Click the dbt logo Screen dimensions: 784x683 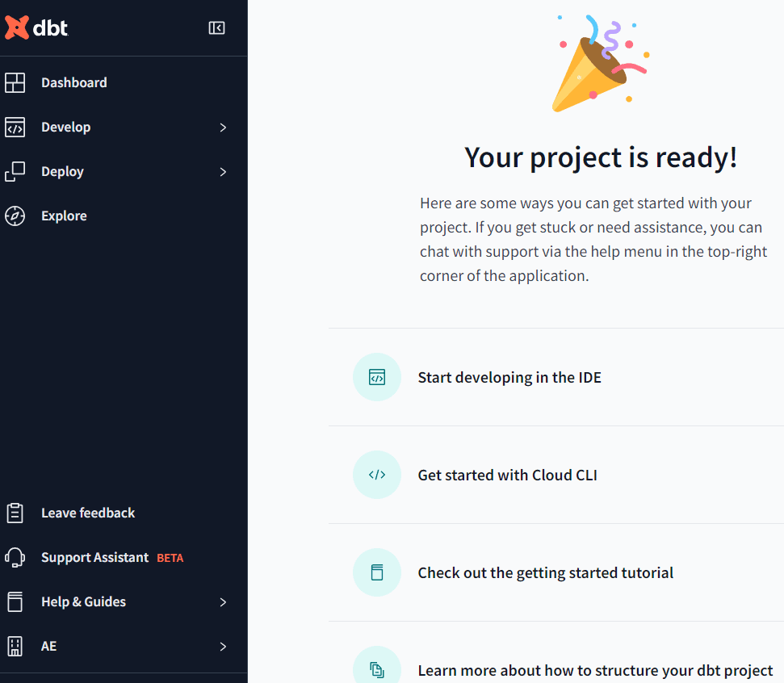(36, 27)
